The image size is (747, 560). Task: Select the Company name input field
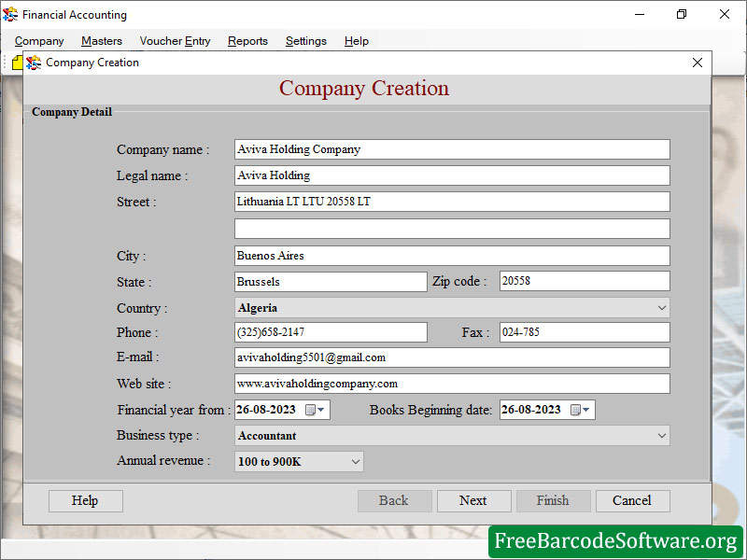451,149
